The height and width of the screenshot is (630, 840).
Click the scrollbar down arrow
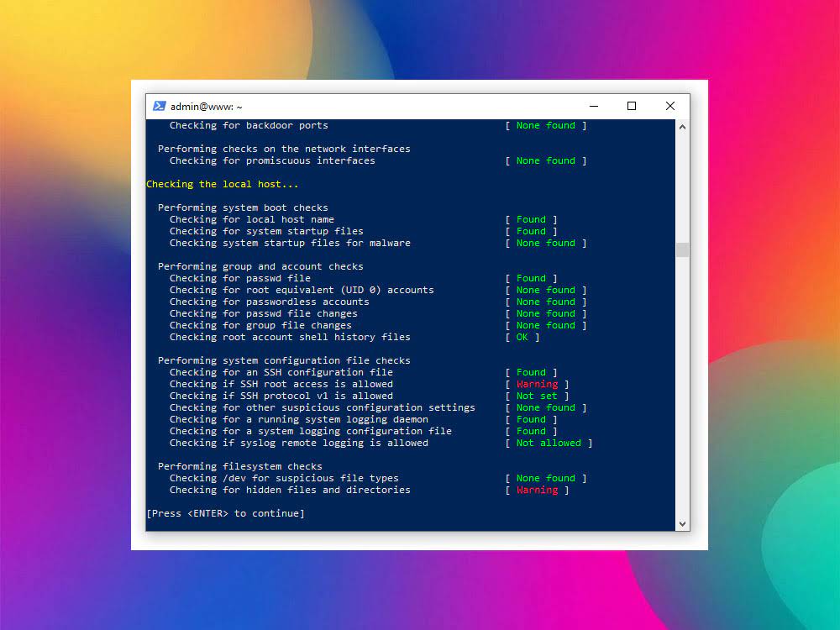tap(682, 523)
